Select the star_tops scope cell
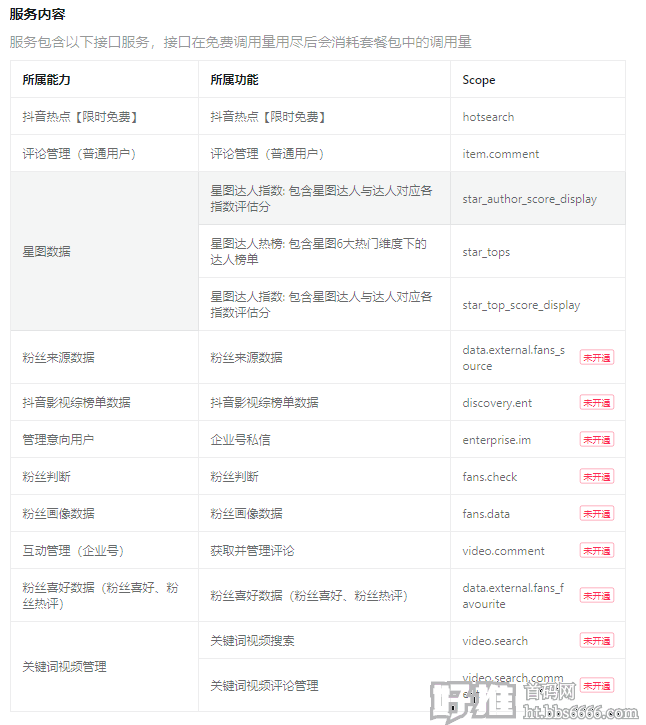The image size is (646, 725). (486, 252)
